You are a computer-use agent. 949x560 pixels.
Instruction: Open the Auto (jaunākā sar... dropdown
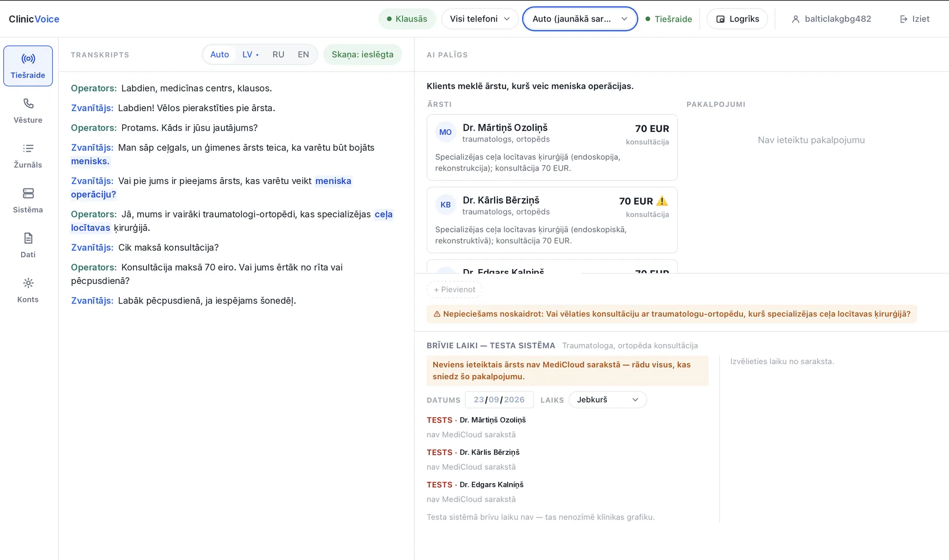click(580, 19)
